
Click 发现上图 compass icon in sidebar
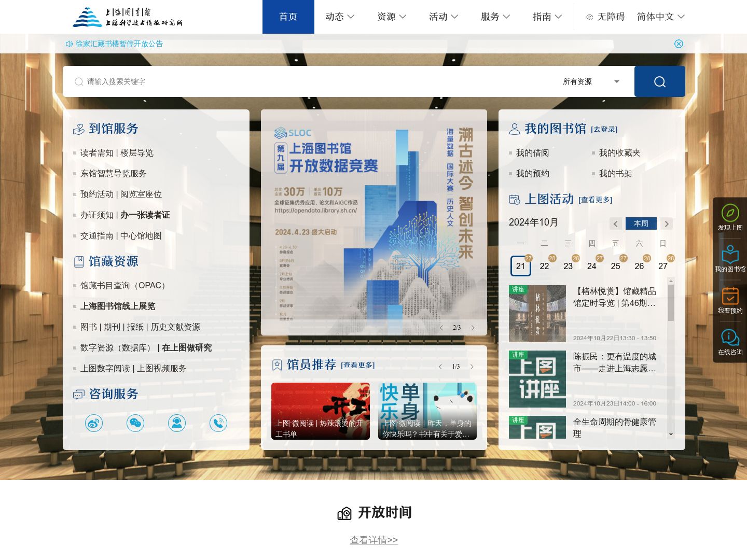click(x=730, y=213)
